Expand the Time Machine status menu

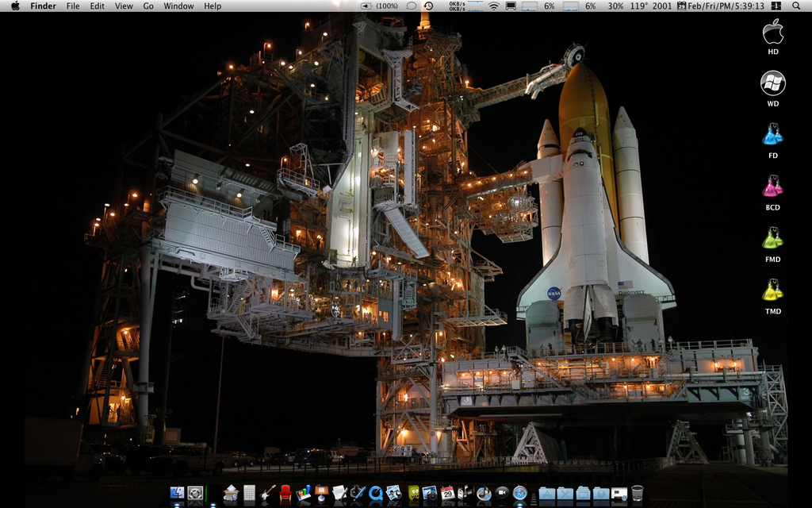click(x=429, y=6)
